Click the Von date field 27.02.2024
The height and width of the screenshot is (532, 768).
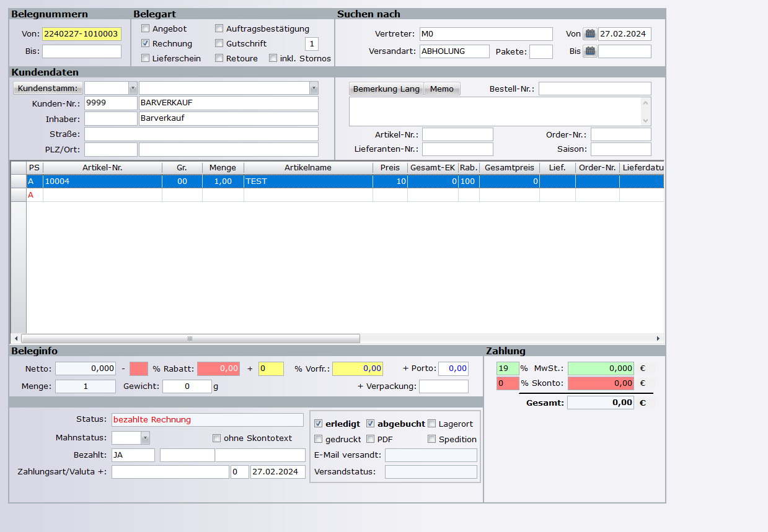click(x=625, y=33)
